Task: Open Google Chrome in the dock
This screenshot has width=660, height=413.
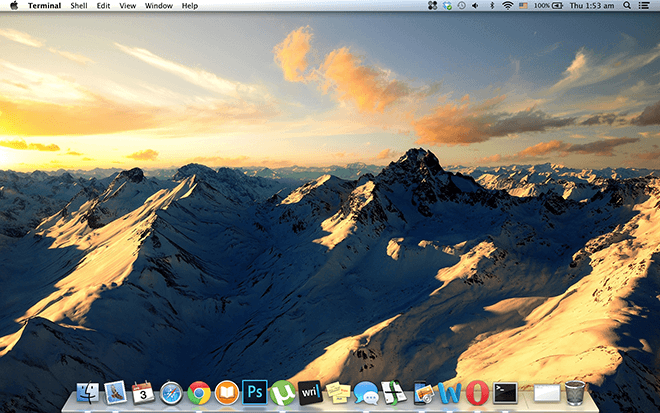Action: pos(199,393)
